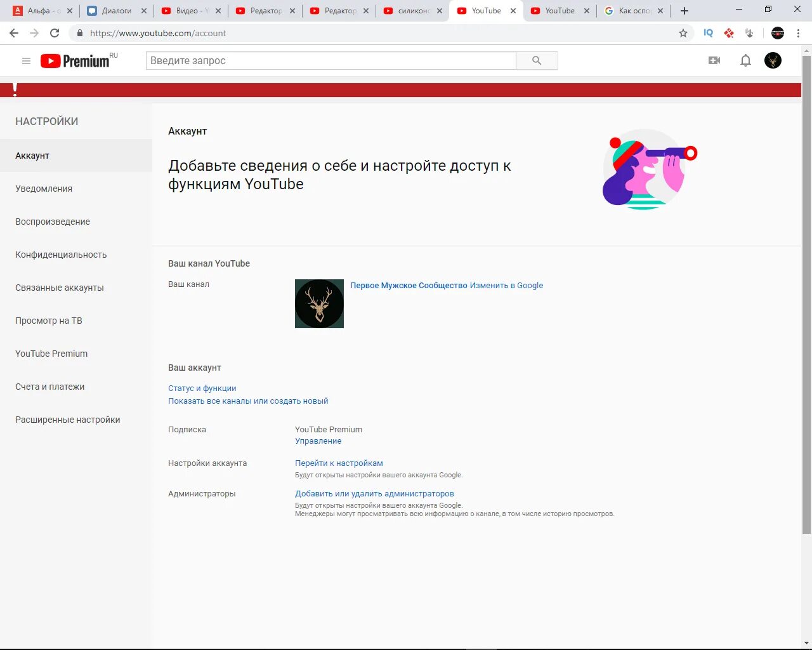Click Добавить или удалить администраторов
This screenshot has width=812, height=650.
pos(374,494)
